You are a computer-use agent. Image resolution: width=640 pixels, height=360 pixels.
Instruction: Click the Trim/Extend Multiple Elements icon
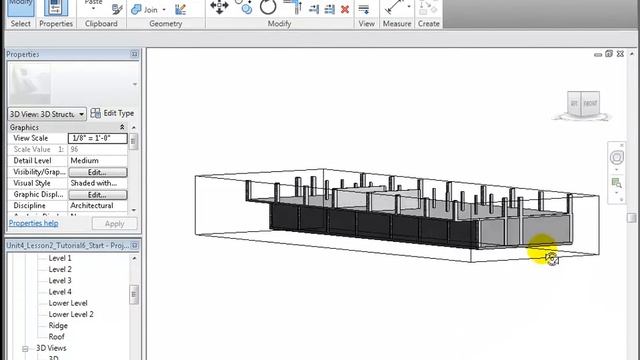tap(329, 9)
